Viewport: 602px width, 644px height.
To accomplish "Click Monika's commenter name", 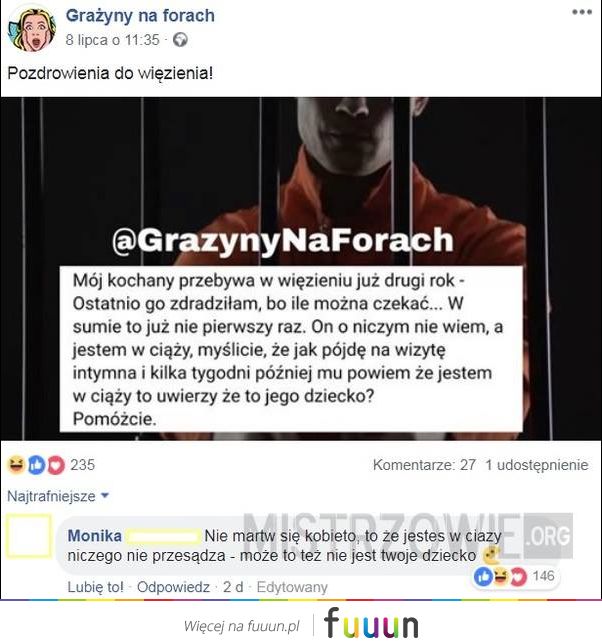I will click(94, 536).
